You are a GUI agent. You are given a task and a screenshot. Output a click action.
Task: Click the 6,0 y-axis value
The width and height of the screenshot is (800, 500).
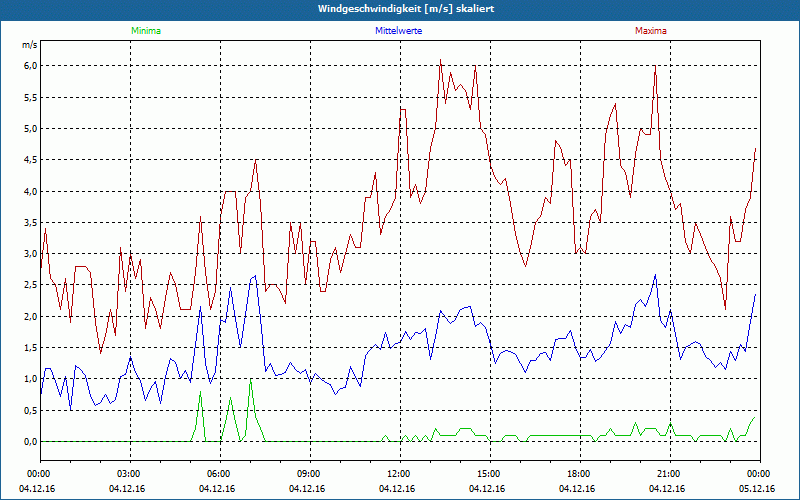point(31,66)
